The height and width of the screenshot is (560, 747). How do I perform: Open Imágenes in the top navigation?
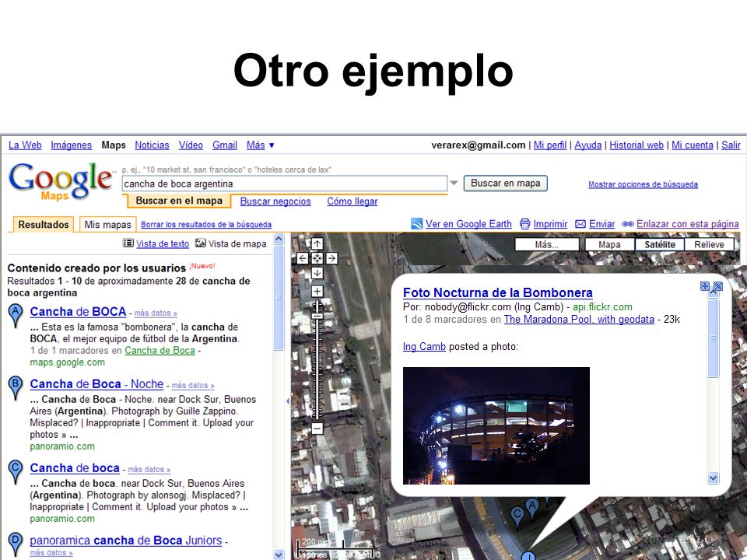point(72,145)
